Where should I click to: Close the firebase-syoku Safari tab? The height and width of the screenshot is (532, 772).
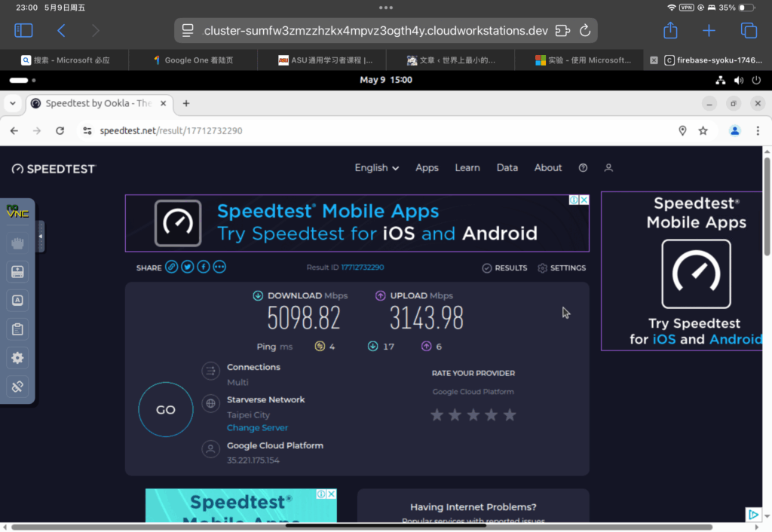pyautogui.click(x=654, y=60)
